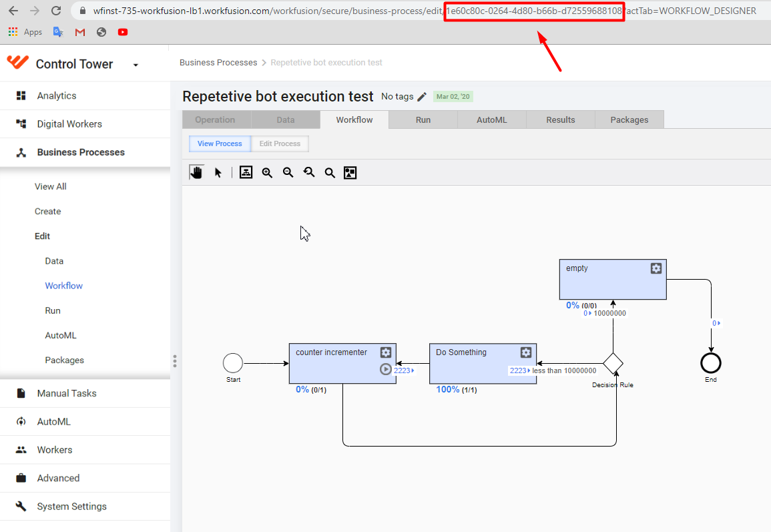Switch to the Packages tab

(x=629, y=120)
